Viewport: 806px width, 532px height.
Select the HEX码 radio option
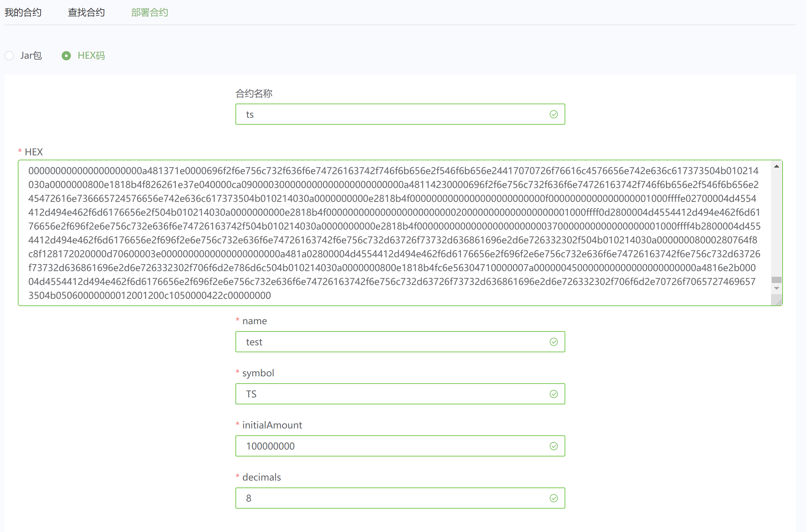[x=67, y=56]
